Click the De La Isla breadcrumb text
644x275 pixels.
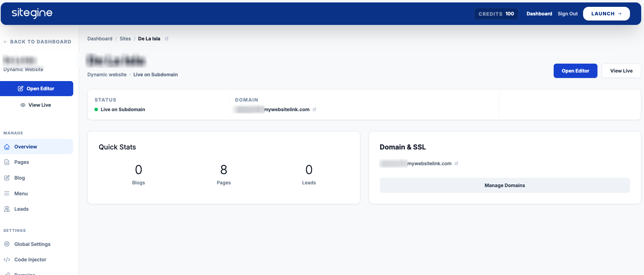[x=149, y=39]
